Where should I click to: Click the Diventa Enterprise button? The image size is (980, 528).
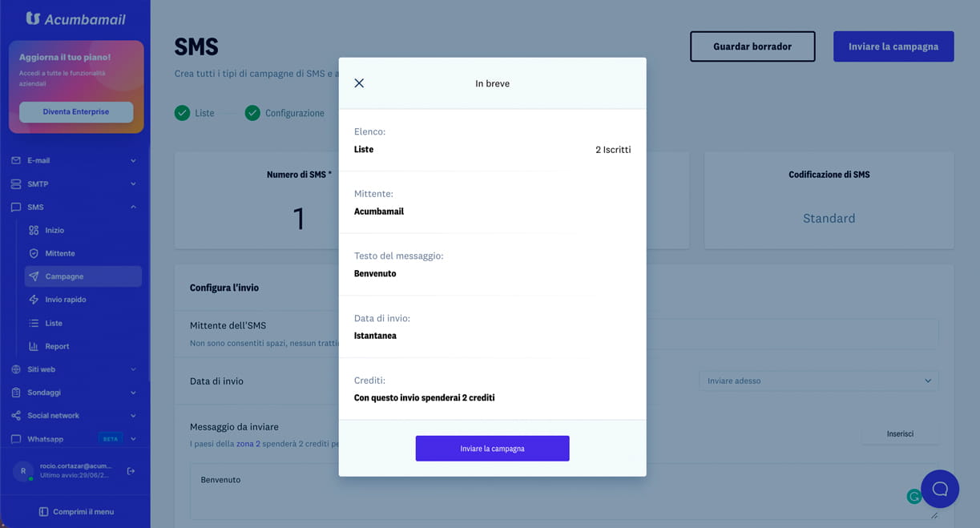[76, 111]
